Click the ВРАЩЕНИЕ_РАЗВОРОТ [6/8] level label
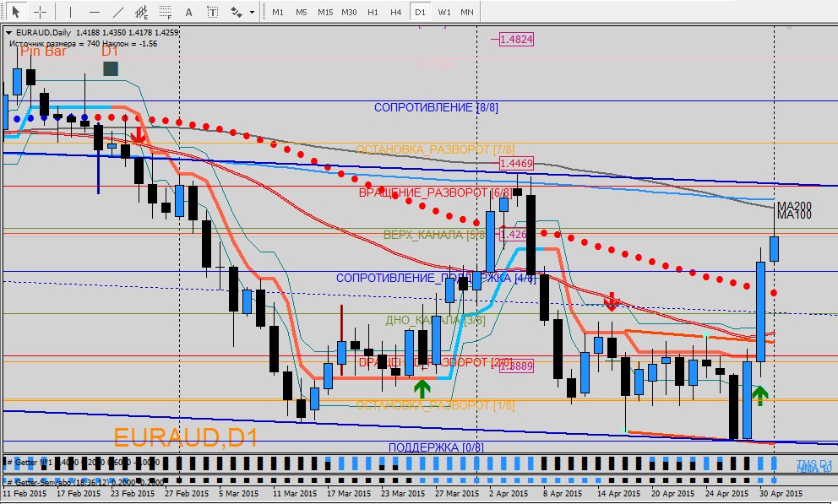 (435, 192)
